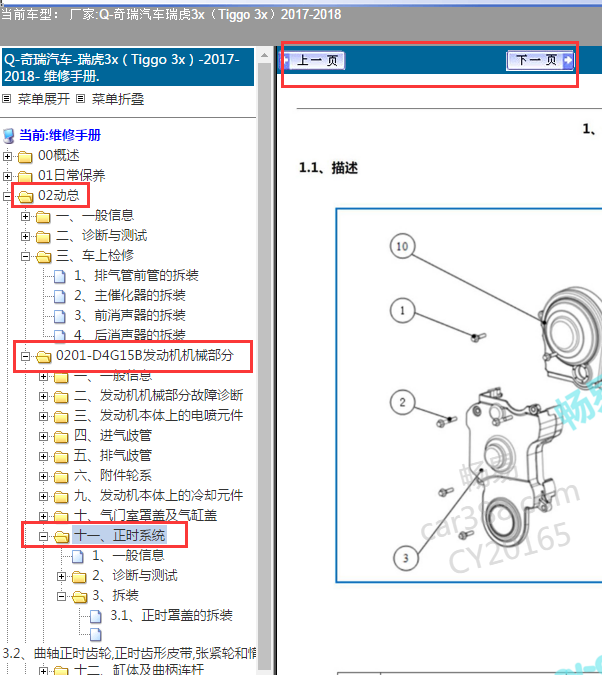
Task: Click callout number 10 in the diagram
Action: click(402, 246)
